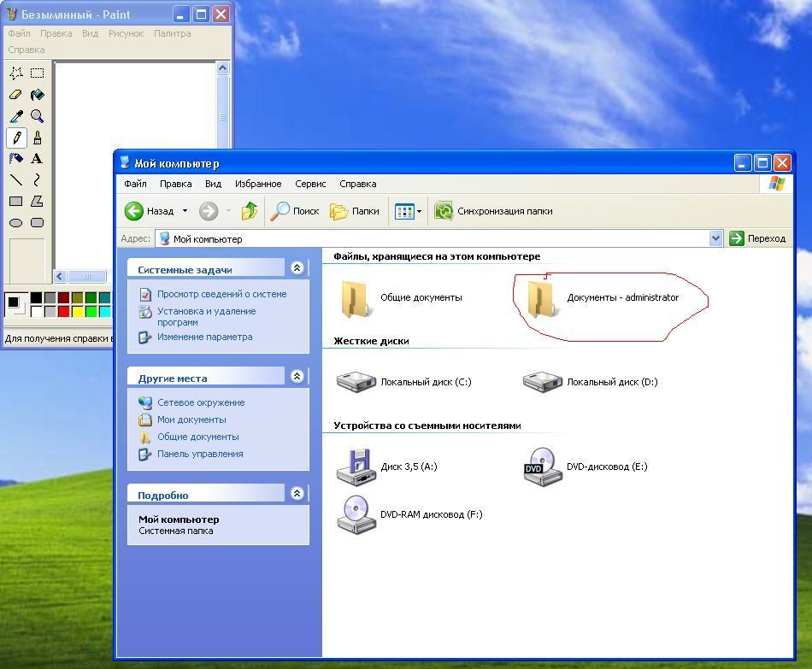
Task: Open Сетевое окружение link
Action: pos(201,402)
